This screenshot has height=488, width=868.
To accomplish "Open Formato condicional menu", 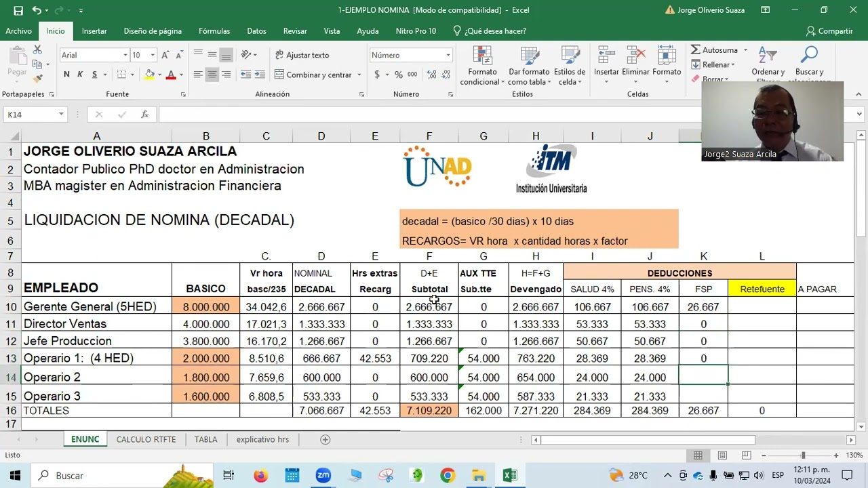I will [482, 66].
